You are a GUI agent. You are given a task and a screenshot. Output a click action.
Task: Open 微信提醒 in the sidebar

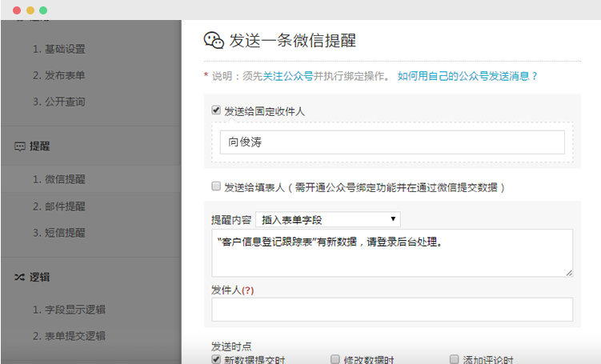(58, 179)
